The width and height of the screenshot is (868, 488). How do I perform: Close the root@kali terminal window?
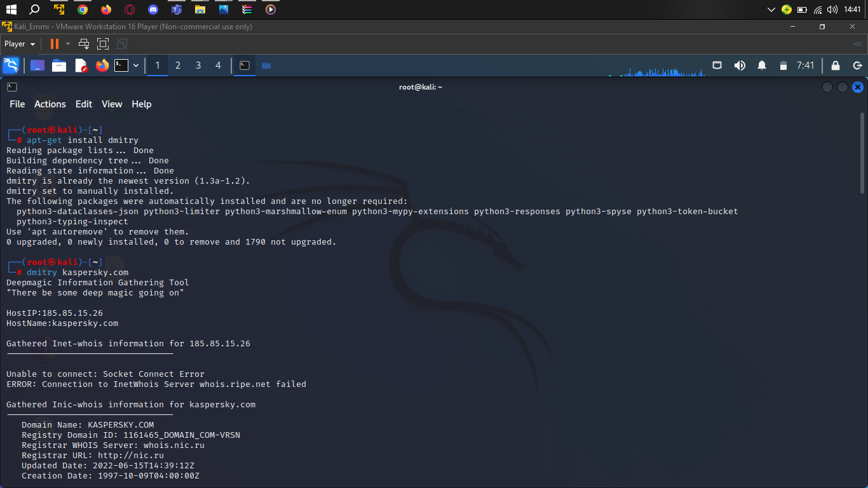(858, 87)
